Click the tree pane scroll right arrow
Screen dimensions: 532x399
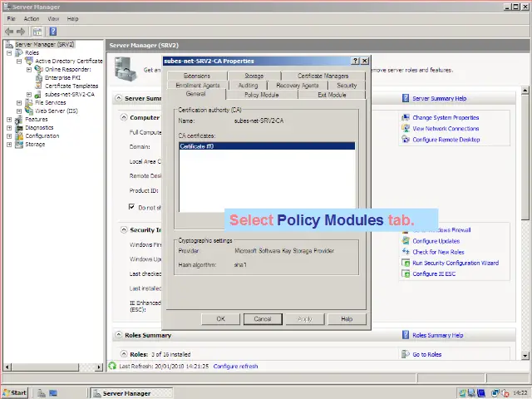[x=99, y=367]
